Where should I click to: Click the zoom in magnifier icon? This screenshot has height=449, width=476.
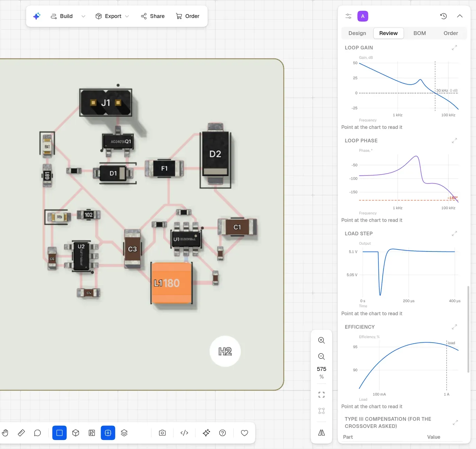(x=321, y=340)
